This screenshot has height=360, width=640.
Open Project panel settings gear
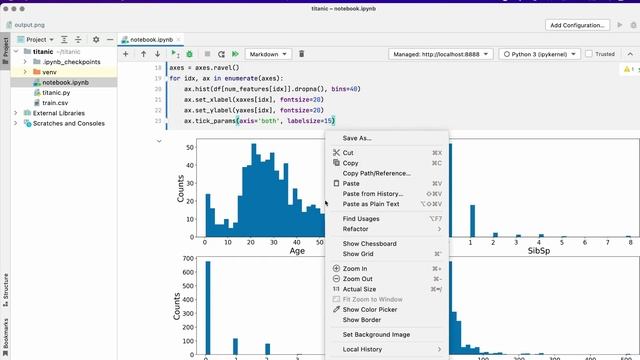[x=96, y=40]
